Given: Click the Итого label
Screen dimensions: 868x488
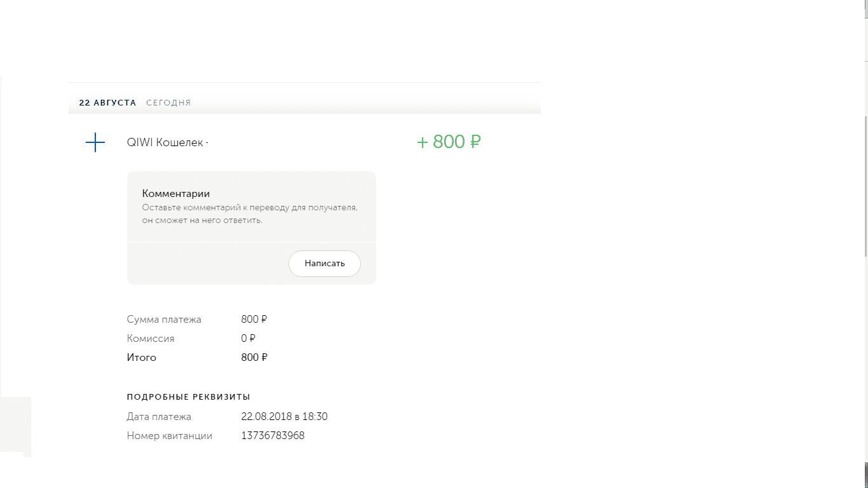Looking at the screenshot, I should point(142,358).
